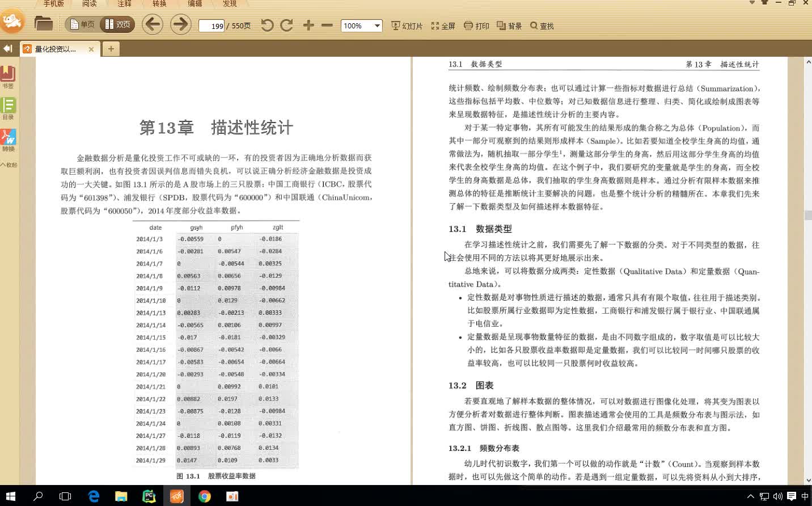Open the 查找 search tool

pyautogui.click(x=542, y=26)
